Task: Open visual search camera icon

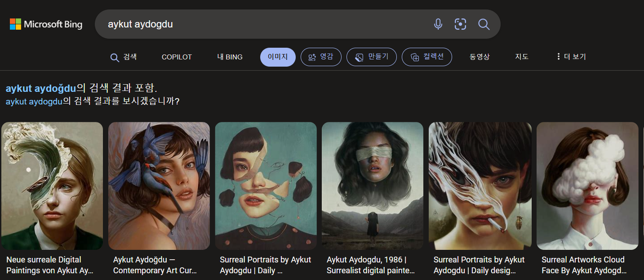Action: 460,24
